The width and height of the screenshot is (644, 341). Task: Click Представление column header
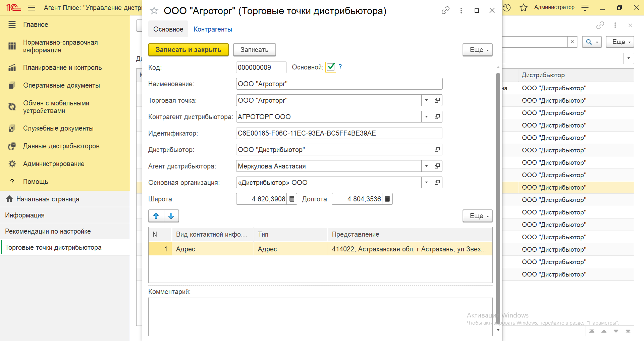(410, 234)
